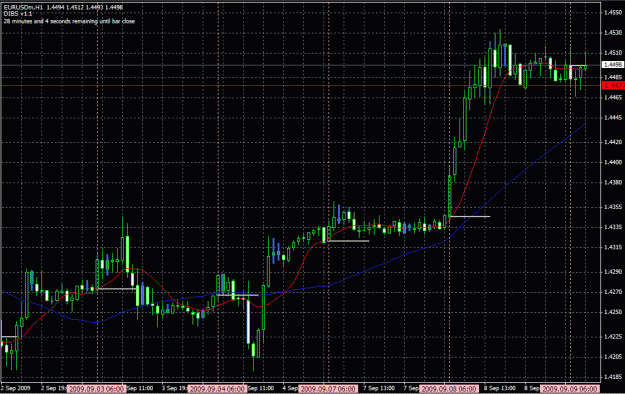Select the bar close countdown text
Image resolution: width=625 pixels, height=394 pixels.
point(69,21)
